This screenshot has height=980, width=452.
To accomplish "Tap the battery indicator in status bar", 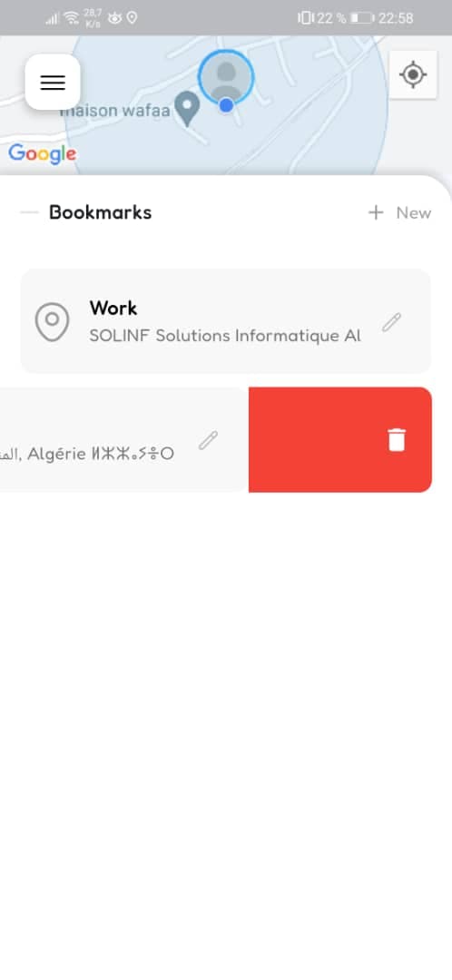I will (362, 18).
